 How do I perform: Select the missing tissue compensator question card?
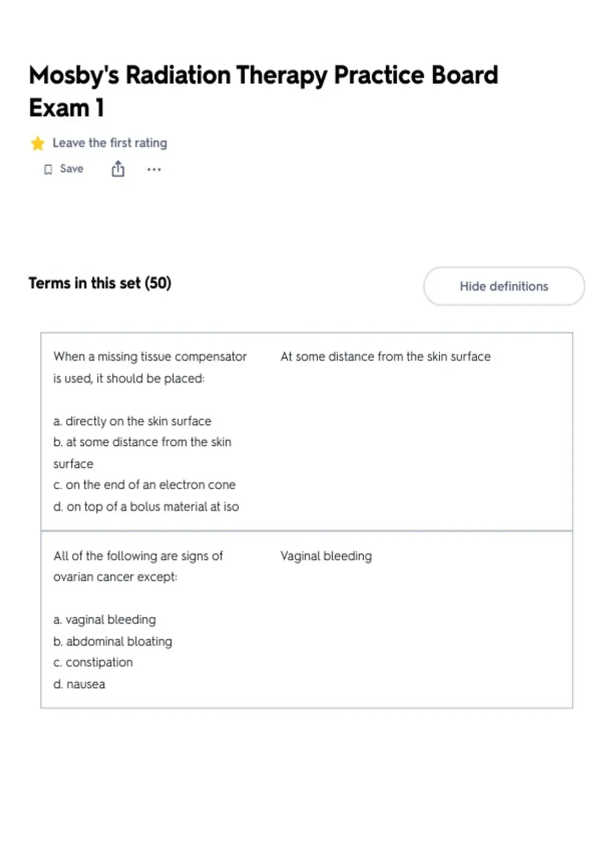[x=306, y=431]
